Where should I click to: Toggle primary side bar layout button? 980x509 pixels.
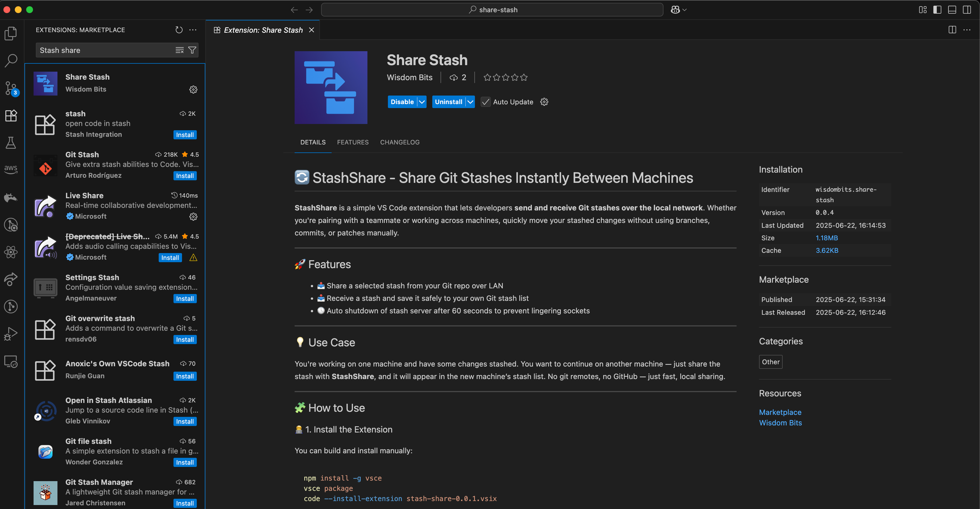937,9
